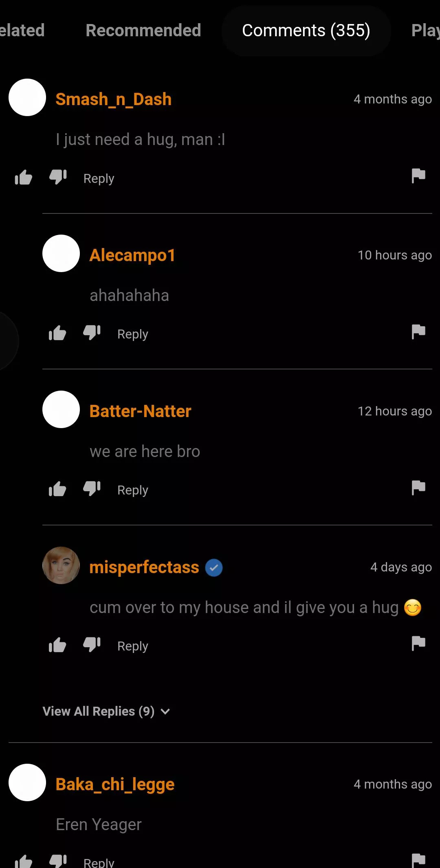
Task: Open misperfectass's profile link
Action: pyautogui.click(x=144, y=567)
